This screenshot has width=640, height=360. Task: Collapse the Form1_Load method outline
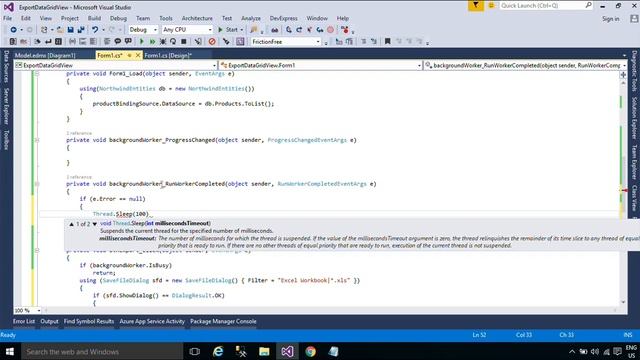(37, 74)
